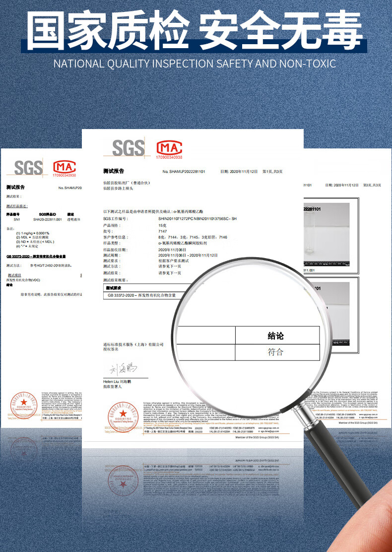Click test period 2020年11月06日 - 2020年11月12日
Image resolution: width=392 pixels, height=552 pixels.
pos(188,255)
